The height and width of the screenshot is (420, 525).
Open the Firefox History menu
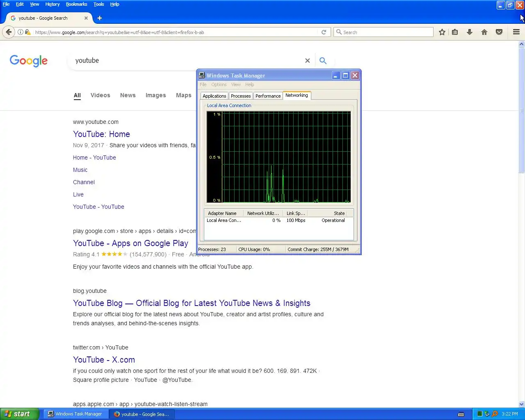(x=52, y=4)
